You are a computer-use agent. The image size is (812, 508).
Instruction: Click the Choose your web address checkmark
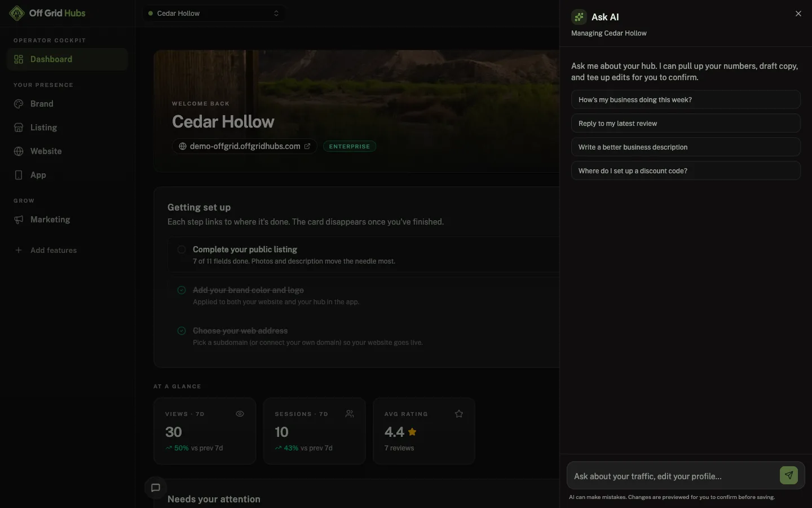(182, 331)
